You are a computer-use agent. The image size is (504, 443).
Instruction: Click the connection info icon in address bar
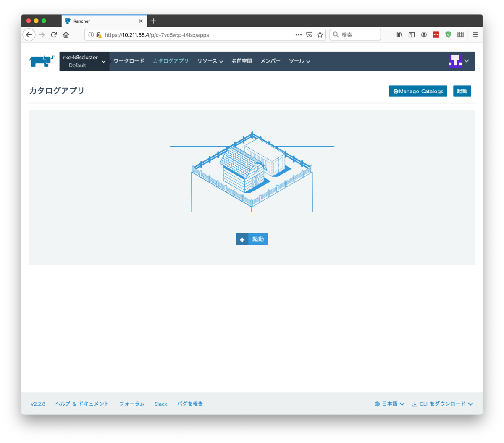[x=91, y=34]
